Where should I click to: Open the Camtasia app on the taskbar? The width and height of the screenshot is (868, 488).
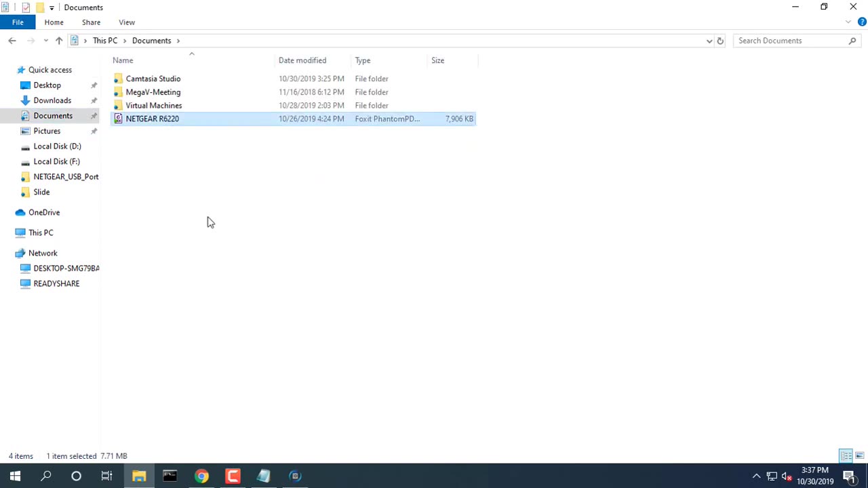[233, 476]
